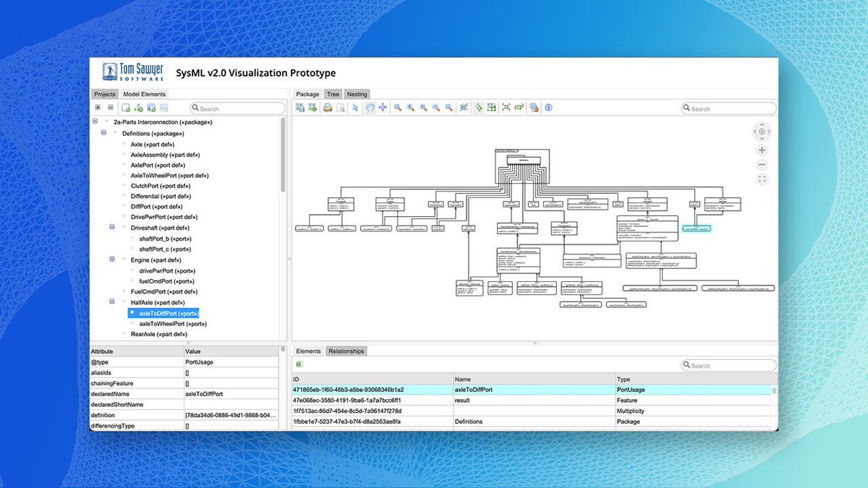Click the highlighted axleToDiffPort diagram node
Screen dimensions: 868x488
[697, 228]
